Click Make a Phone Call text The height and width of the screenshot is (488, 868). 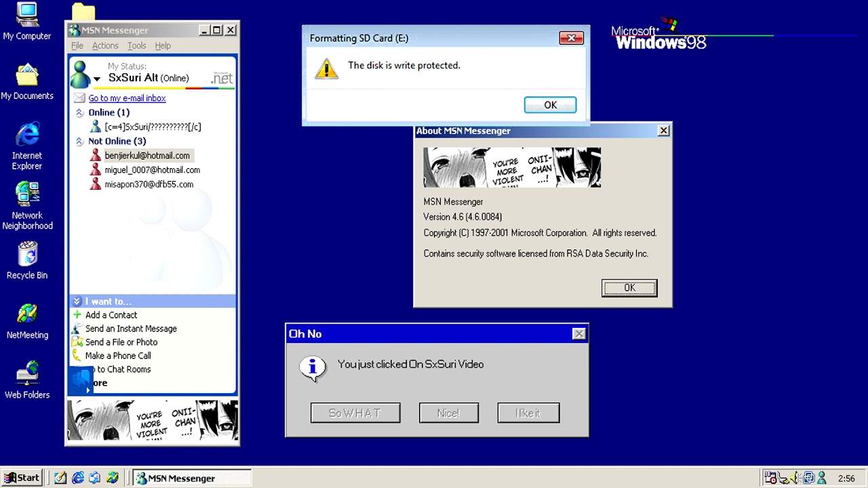coord(118,356)
